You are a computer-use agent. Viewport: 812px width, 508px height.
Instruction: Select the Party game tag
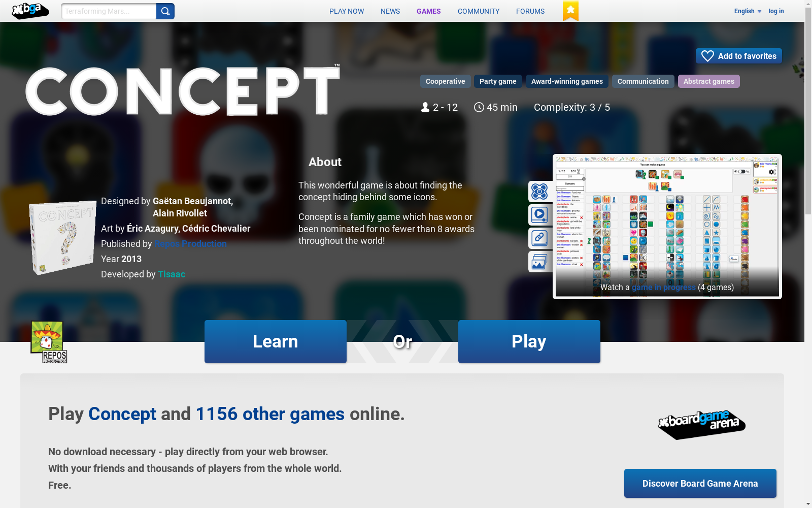[498, 81]
